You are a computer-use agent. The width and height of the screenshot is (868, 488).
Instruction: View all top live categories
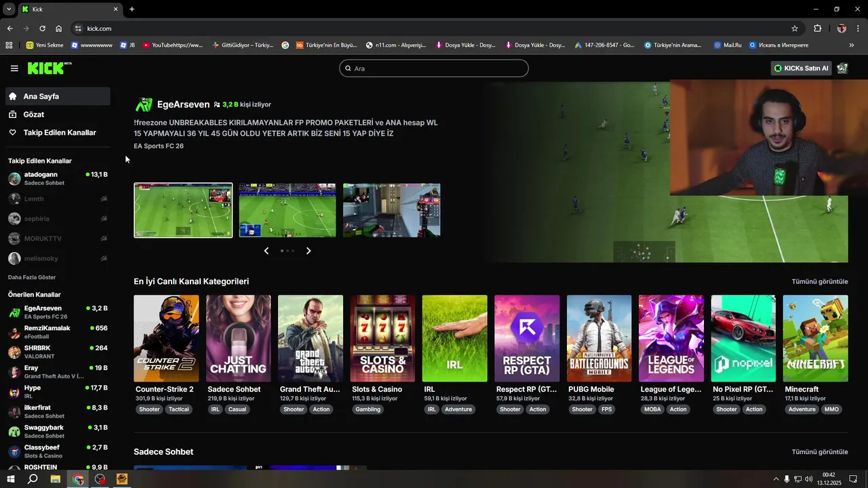(820, 281)
